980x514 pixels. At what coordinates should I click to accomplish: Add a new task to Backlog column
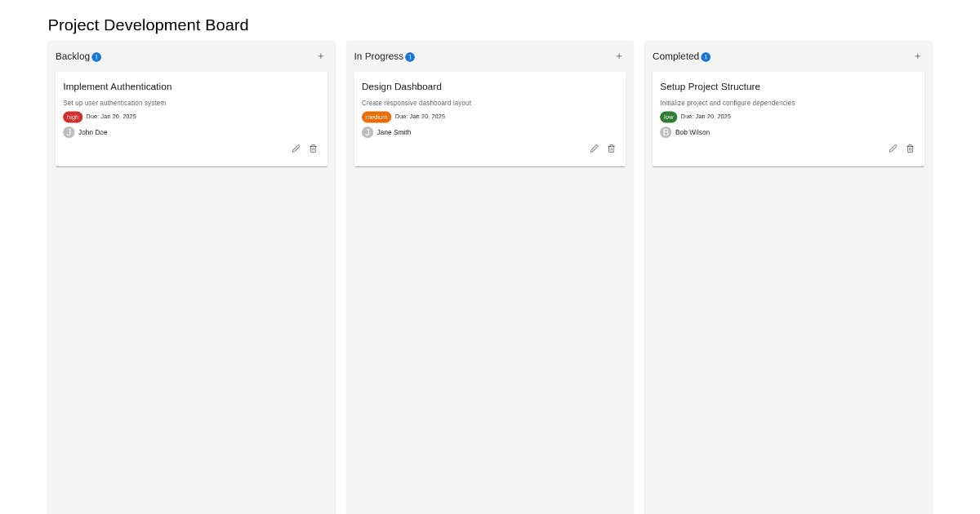(x=321, y=56)
